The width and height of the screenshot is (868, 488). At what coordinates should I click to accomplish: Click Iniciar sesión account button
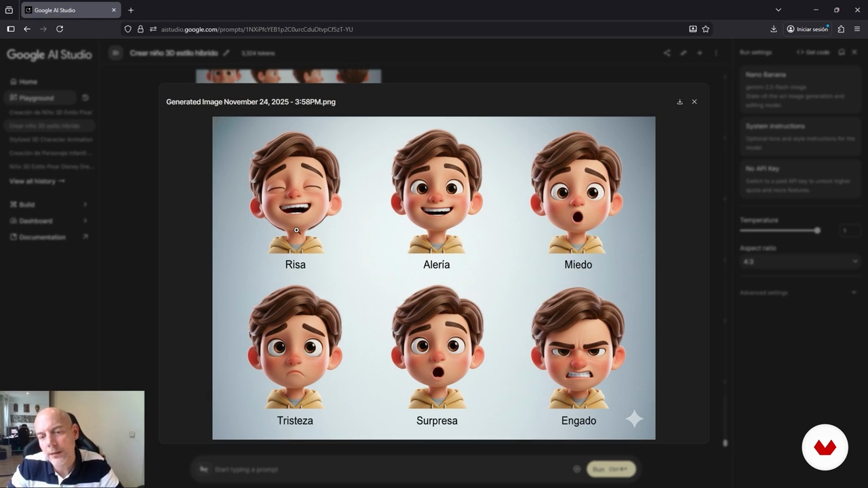click(x=807, y=29)
